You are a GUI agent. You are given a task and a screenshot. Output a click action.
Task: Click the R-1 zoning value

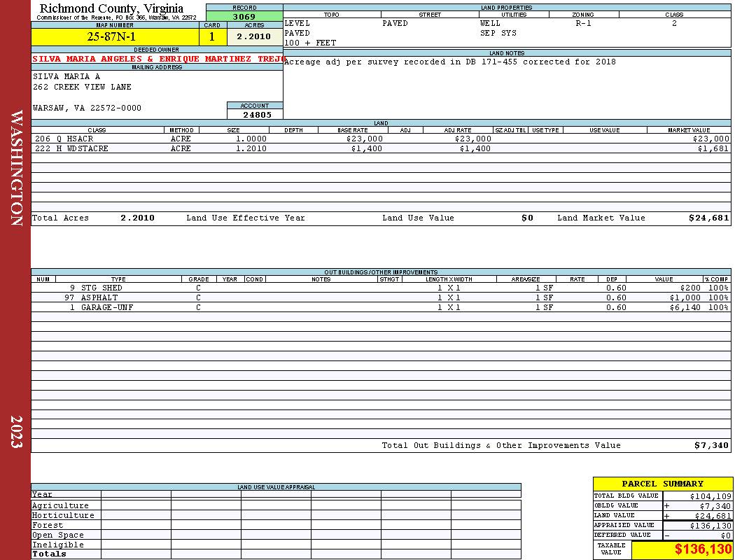point(583,23)
